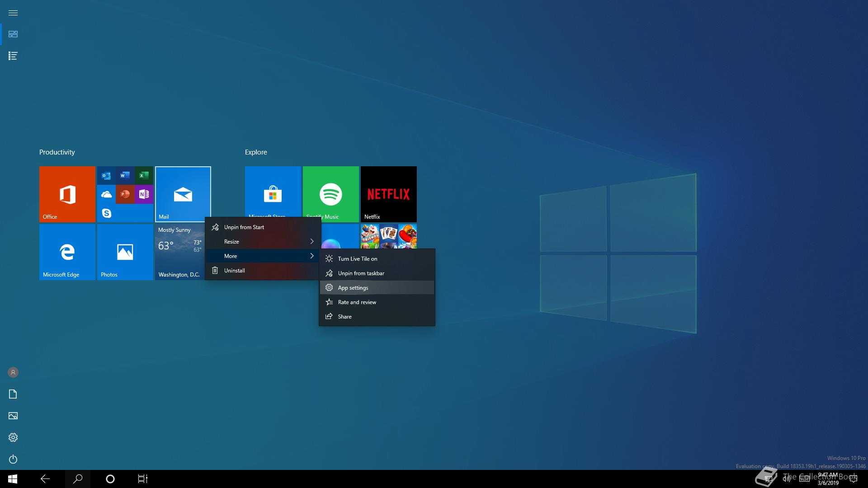868x488 pixels.
Task: Open Search from the taskbar
Action: [x=78, y=479]
